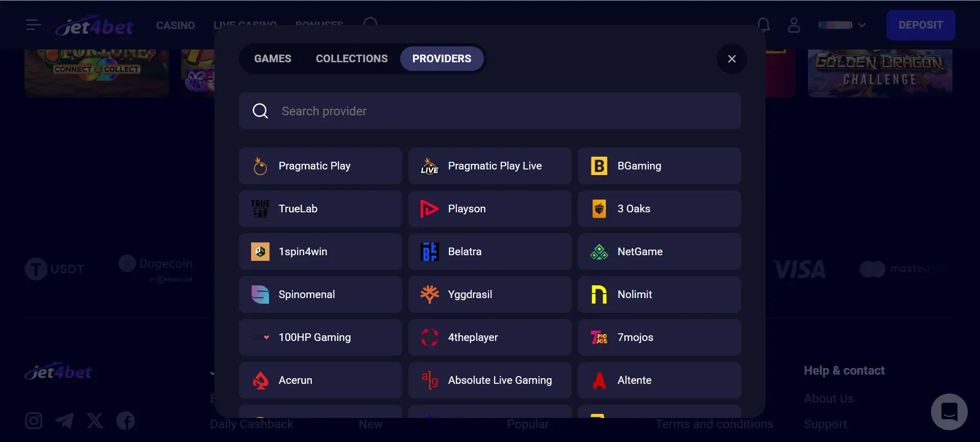Choose the Spinomenal provider name
Image resolution: width=980 pixels, height=442 pixels.
click(x=306, y=294)
